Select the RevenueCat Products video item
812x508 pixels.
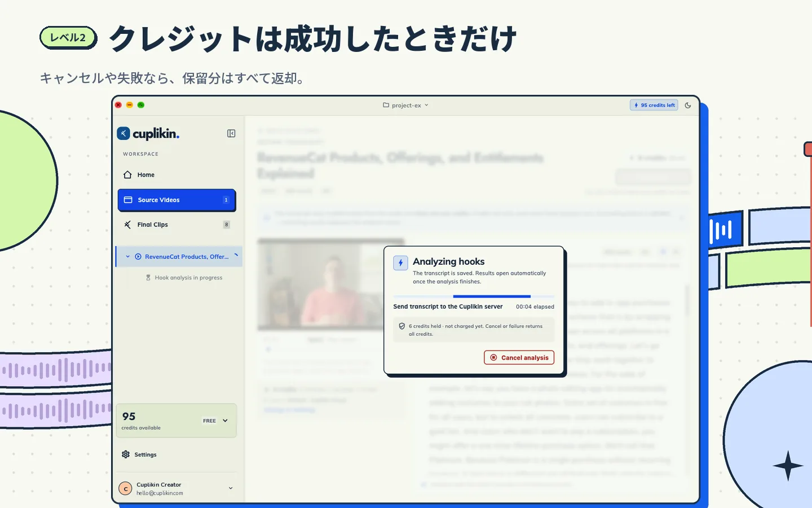coord(179,257)
